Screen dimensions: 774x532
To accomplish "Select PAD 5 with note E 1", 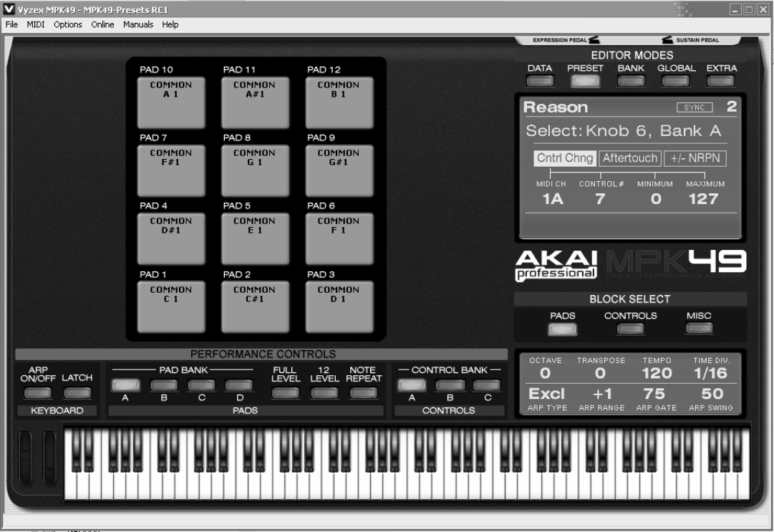I will [x=255, y=238].
